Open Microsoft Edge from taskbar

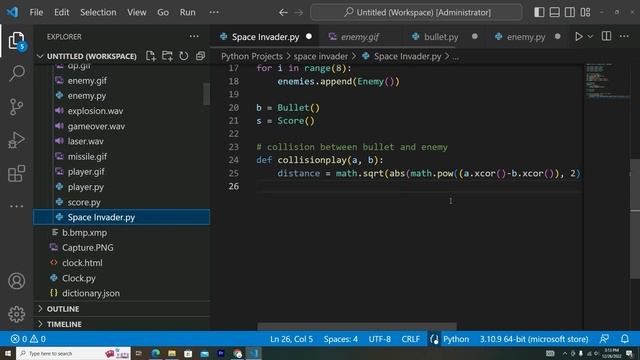point(156,353)
